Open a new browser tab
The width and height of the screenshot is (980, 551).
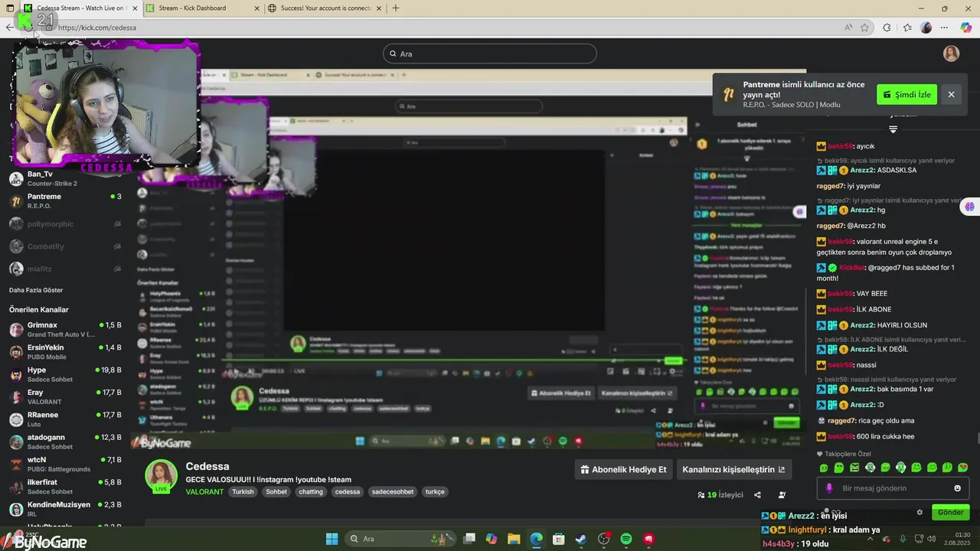click(396, 8)
